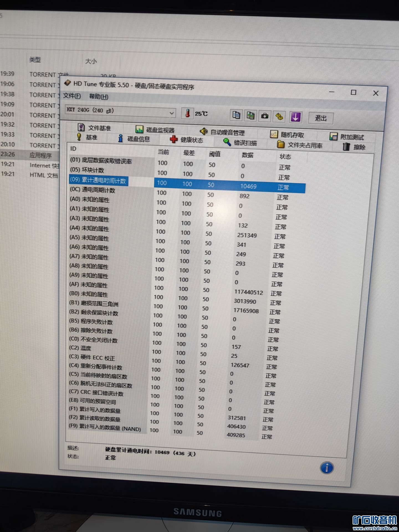Open the 文件(F) menu

click(72, 96)
